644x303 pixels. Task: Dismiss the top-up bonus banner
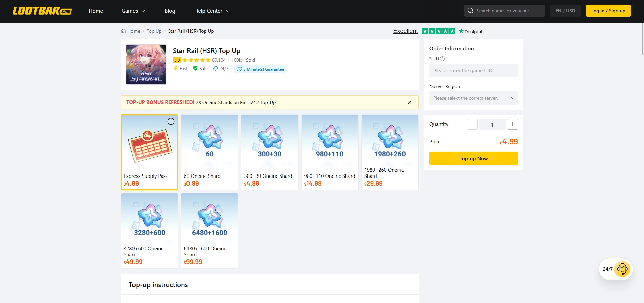(x=410, y=102)
